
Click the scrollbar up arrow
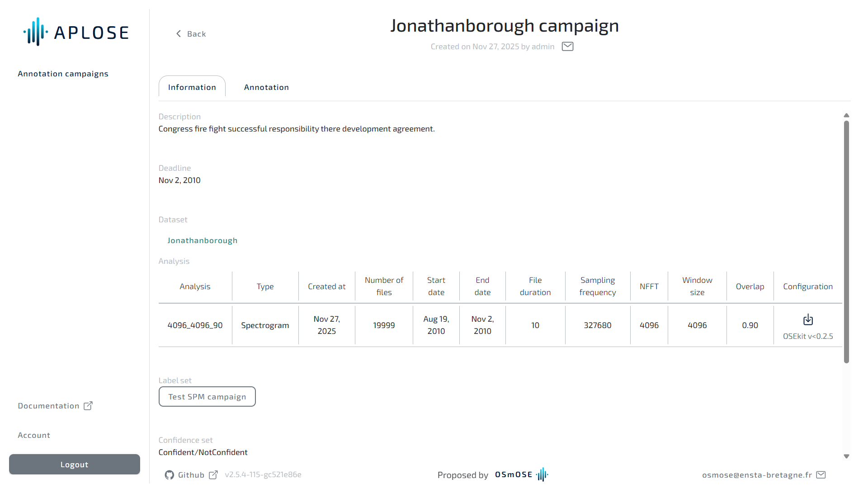(x=846, y=115)
